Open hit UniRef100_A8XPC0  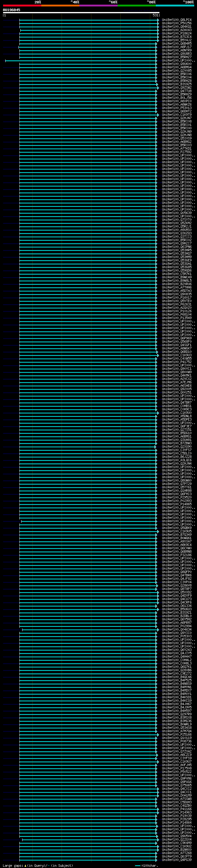coord(177,101)
